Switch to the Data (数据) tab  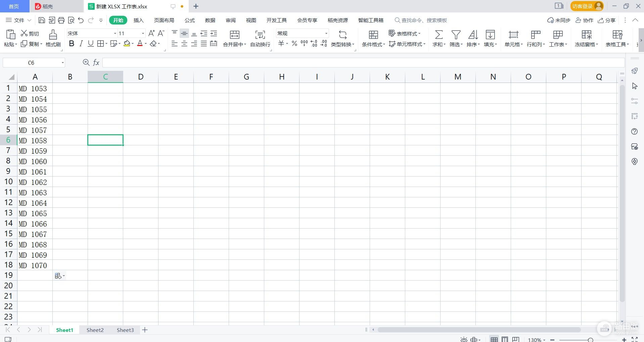tap(210, 20)
